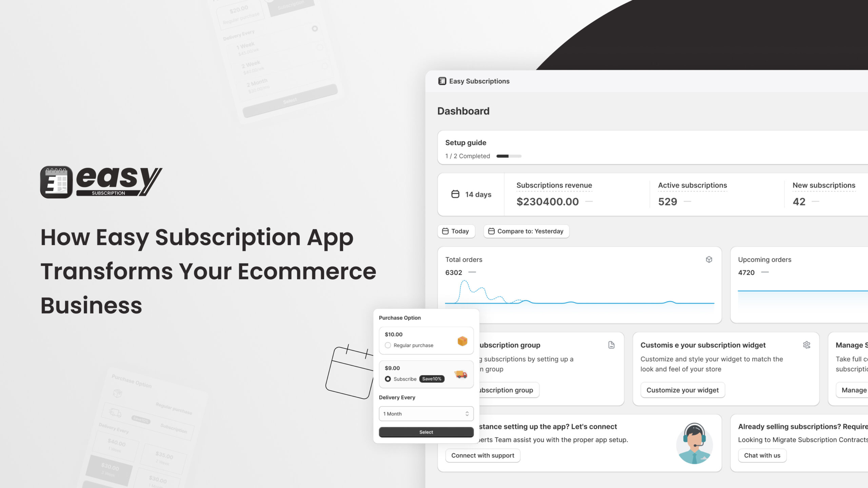Click the headset support agent icon

tap(693, 443)
